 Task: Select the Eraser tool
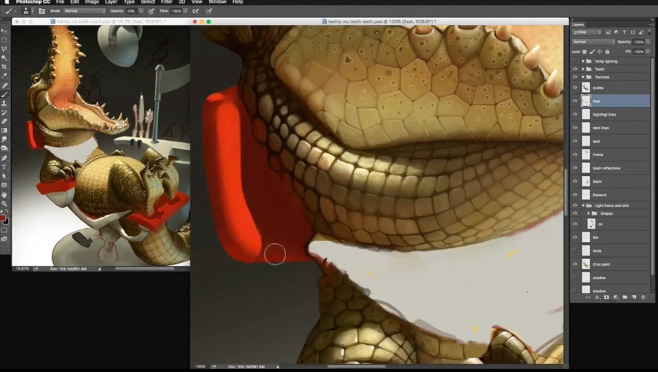tap(5, 121)
